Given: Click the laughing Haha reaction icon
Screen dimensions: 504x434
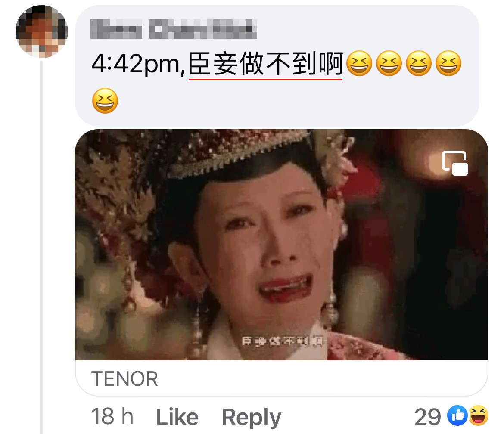Looking at the screenshot, I should pyautogui.click(x=479, y=415).
